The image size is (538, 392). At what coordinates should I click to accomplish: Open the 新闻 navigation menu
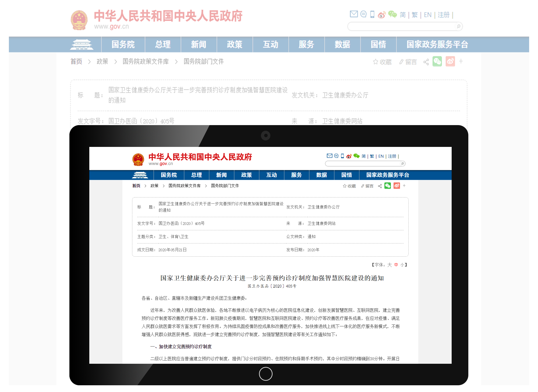(221, 175)
